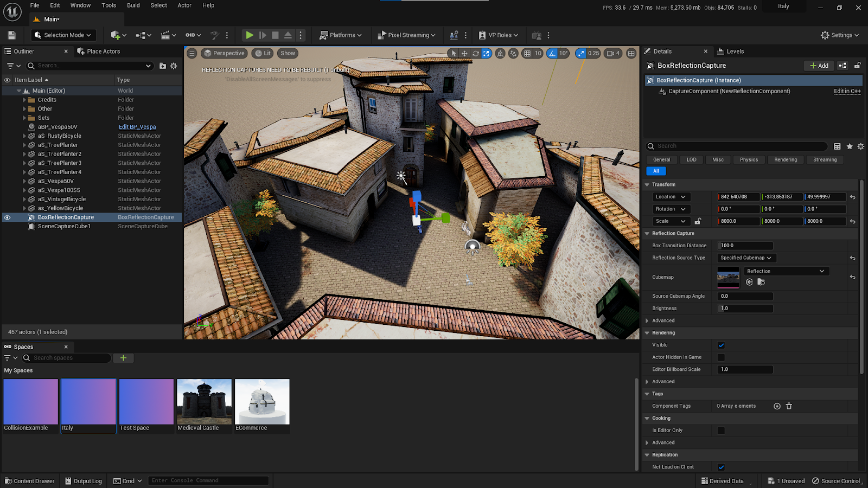This screenshot has height=488, width=868.
Task: Click the Edit BP_Vespa link
Action: (x=137, y=127)
